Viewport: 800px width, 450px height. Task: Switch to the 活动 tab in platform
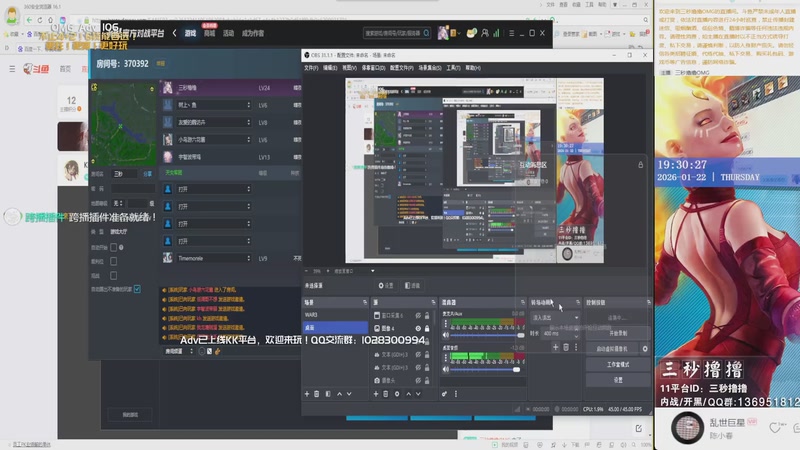click(228, 33)
